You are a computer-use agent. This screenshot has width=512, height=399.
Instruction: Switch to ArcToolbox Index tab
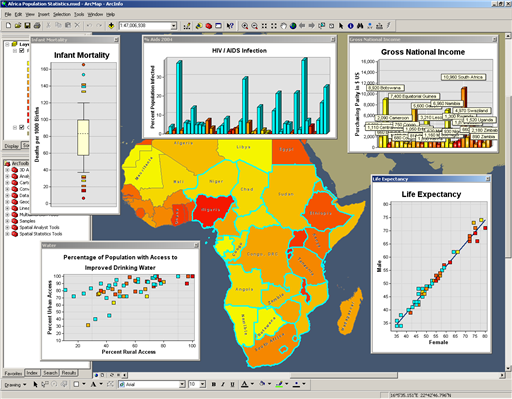pyautogui.click(x=32, y=373)
